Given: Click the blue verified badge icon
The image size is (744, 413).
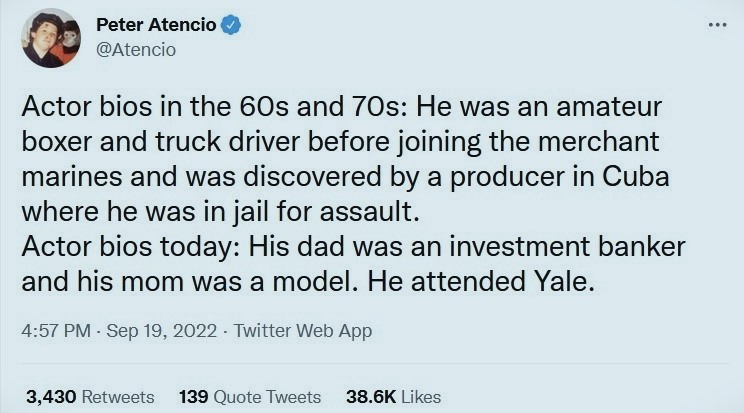Looking at the screenshot, I should [231, 26].
